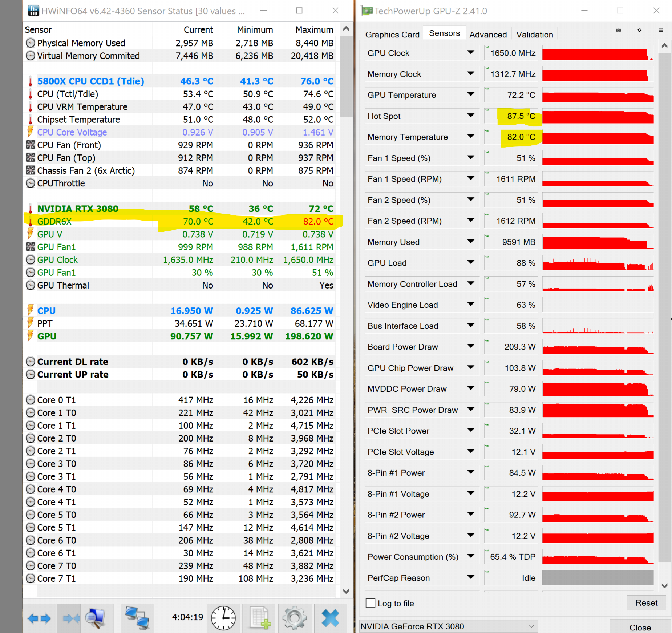Expand the GPU Load sensor dropdown
The image size is (672, 633).
[471, 262]
